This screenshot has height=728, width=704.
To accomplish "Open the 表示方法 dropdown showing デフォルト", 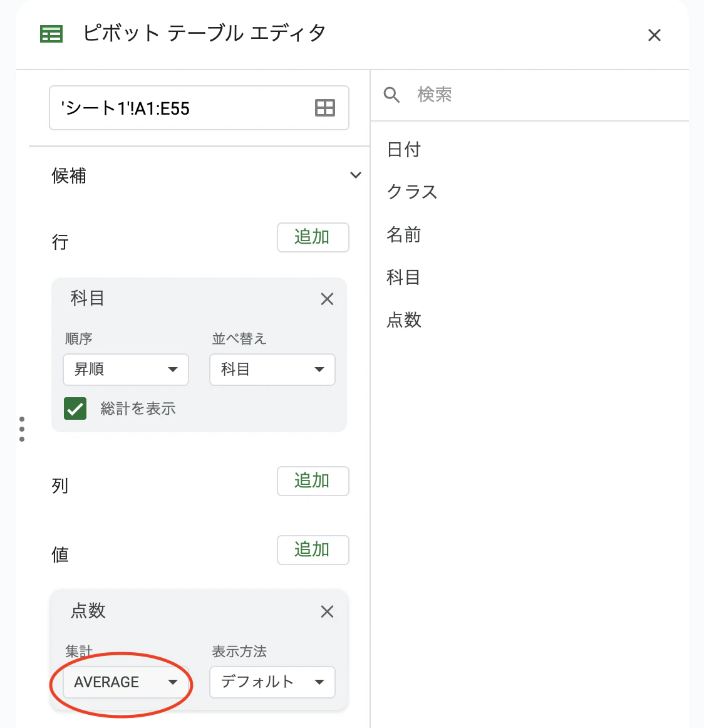I will [x=272, y=682].
